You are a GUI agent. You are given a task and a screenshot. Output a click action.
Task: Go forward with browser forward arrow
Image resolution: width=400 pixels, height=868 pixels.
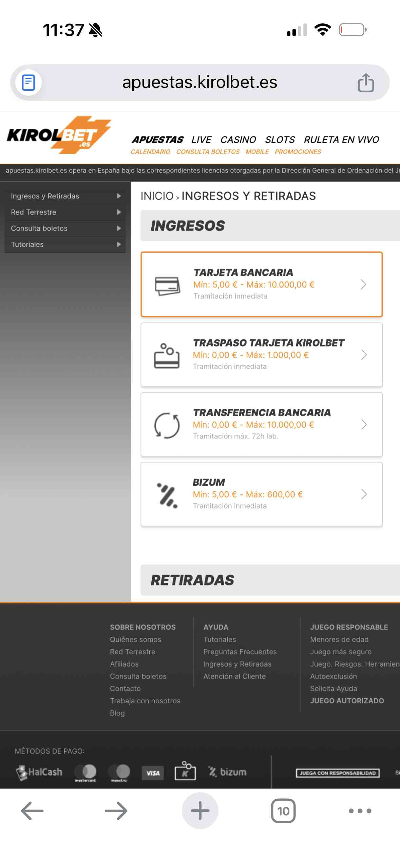(x=116, y=811)
